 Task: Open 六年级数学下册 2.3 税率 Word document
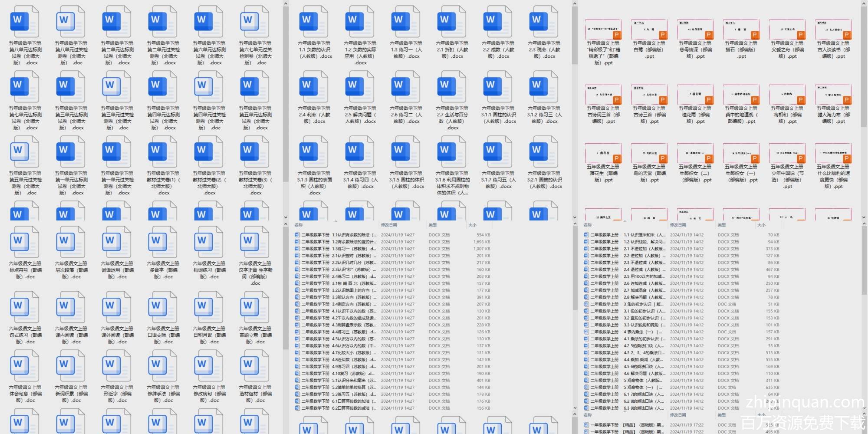tap(544, 22)
